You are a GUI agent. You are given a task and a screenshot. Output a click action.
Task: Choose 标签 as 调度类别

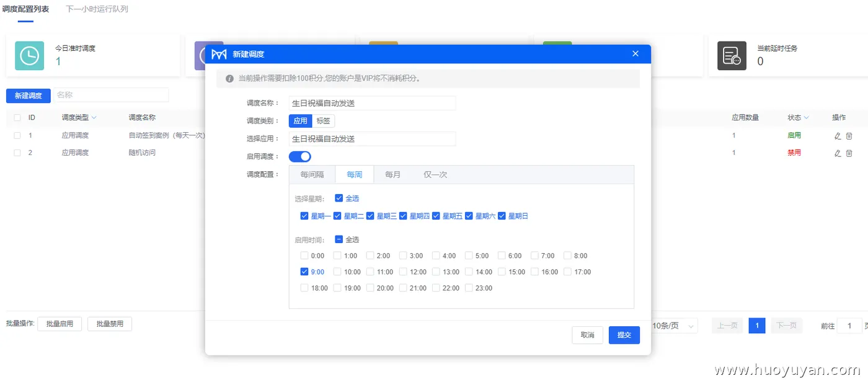(324, 121)
